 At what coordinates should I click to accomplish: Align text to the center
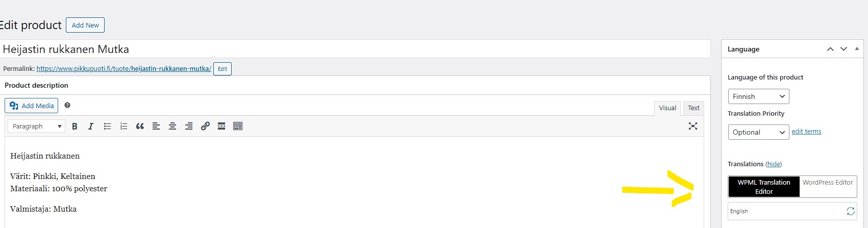[x=172, y=126]
